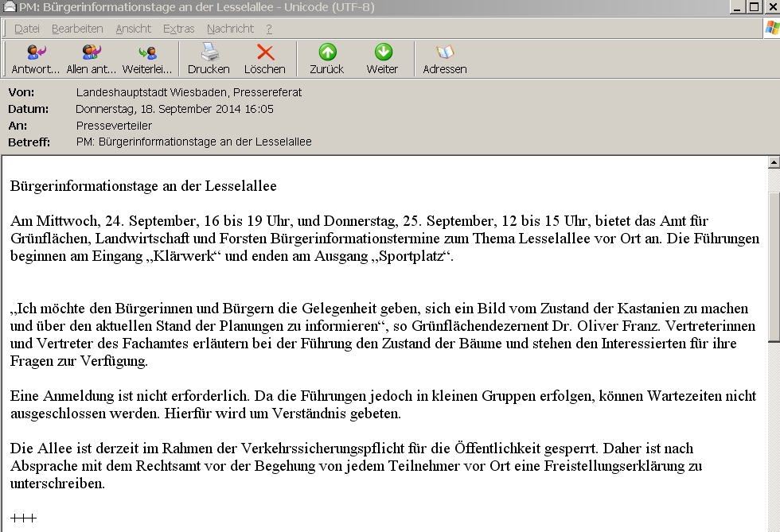Go to next message with Weiter
Screen dimensions: 780x532
383,59
